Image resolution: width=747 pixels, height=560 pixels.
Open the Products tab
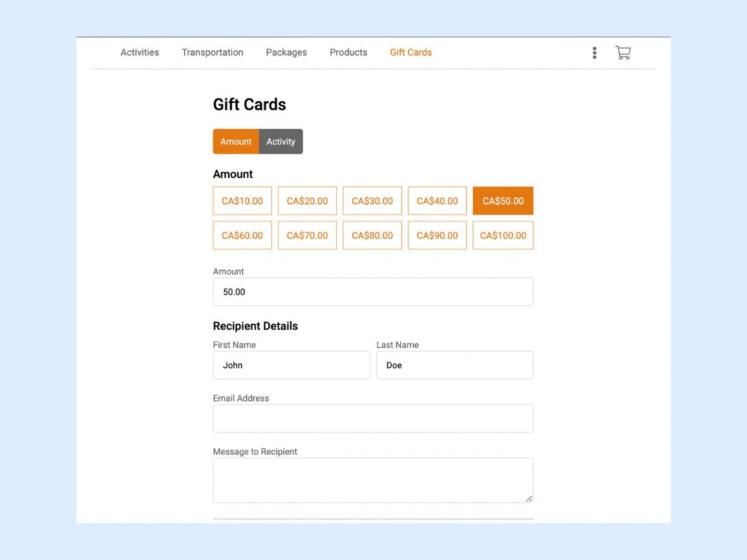click(x=348, y=52)
